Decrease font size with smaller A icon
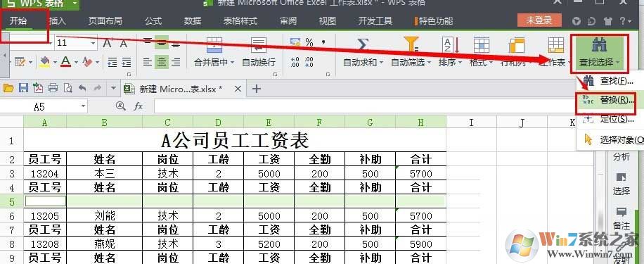Viewport: 644px width, 264px height. pyautogui.click(x=123, y=43)
